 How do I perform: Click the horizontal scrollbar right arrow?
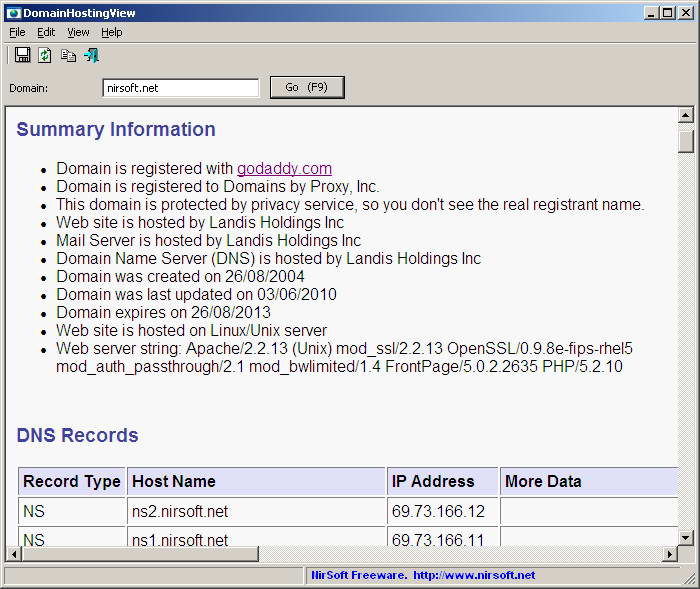(670, 554)
